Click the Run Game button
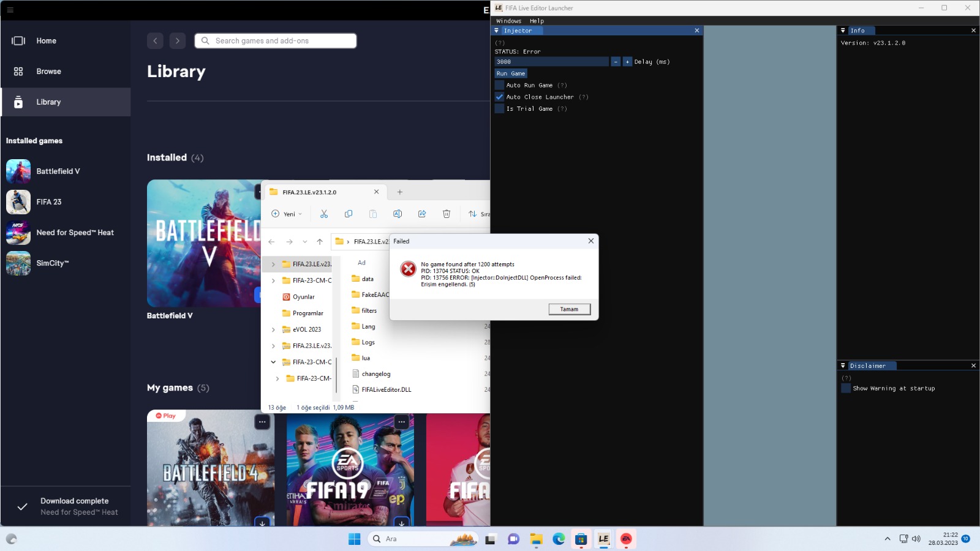The width and height of the screenshot is (980, 551). tap(511, 73)
